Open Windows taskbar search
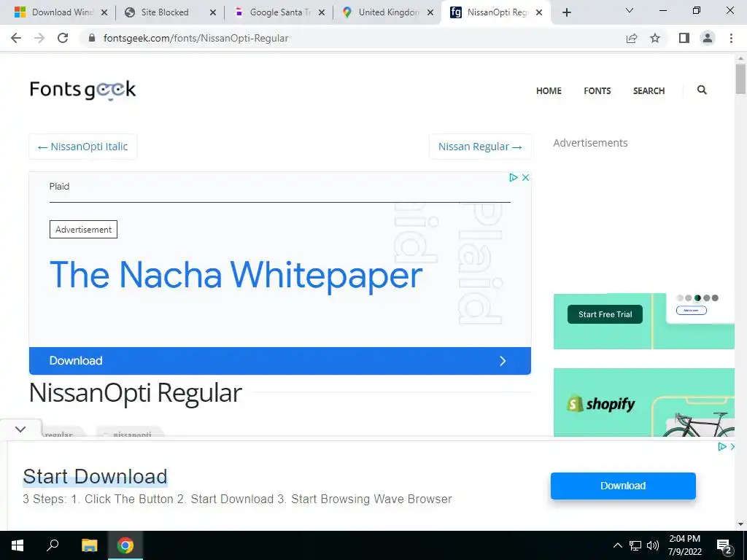747x560 pixels. click(53, 545)
